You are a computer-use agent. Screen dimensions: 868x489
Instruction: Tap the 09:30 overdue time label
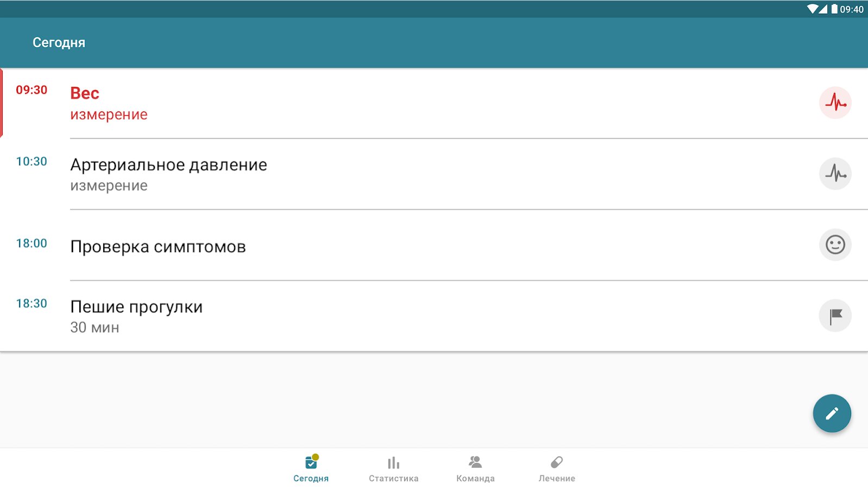click(x=32, y=90)
